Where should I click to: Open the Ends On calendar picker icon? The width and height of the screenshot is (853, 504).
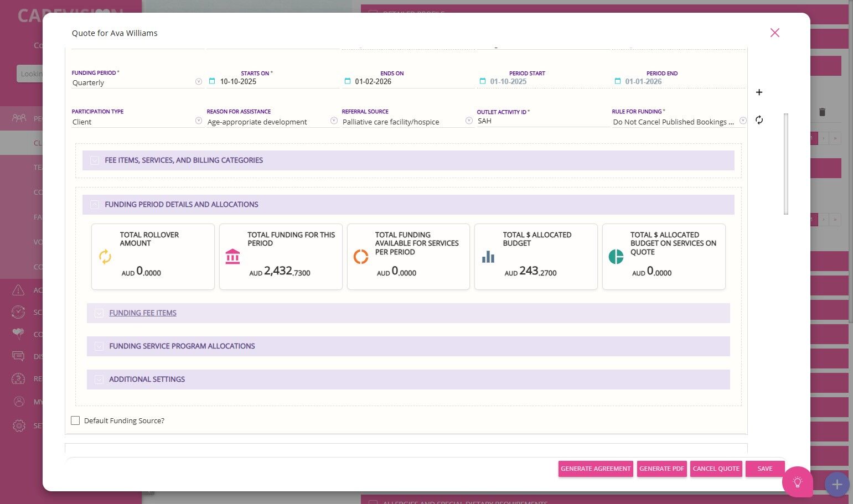(347, 81)
